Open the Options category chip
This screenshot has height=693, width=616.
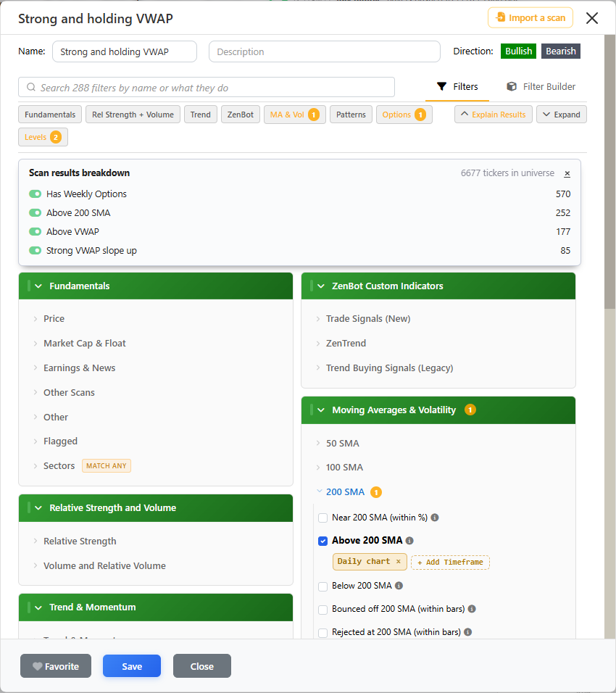404,115
